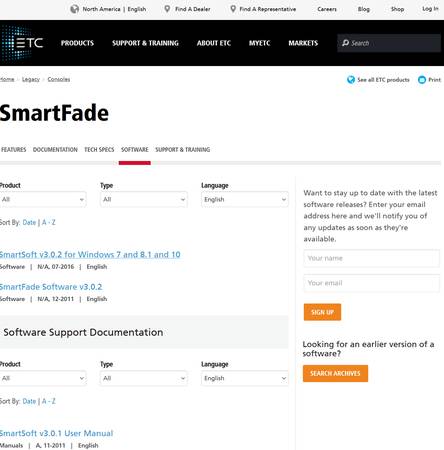444x450 pixels.
Task: Open SmartSoft v3.0.1 User Manual
Action: [x=56, y=433]
